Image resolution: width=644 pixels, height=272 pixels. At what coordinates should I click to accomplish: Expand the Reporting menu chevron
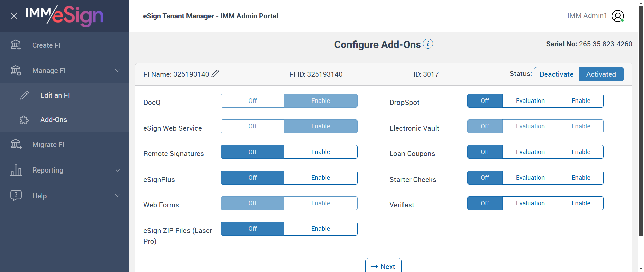click(x=118, y=170)
